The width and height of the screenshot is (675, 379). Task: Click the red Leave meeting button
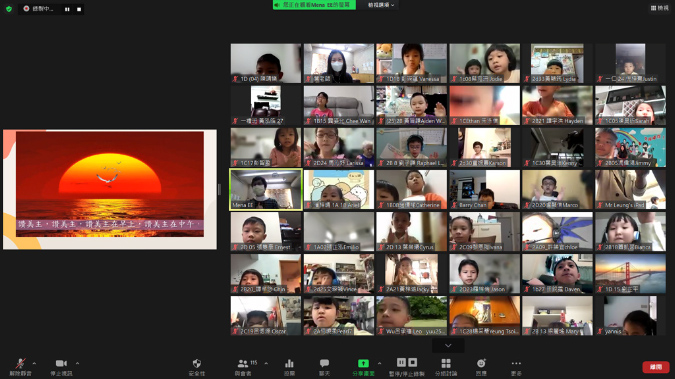click(x=656, y=367)
